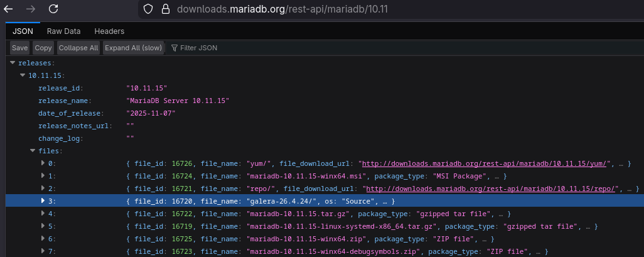
Task: Open the 10.11.15/repo/ download link
Action: click(492, 189)
